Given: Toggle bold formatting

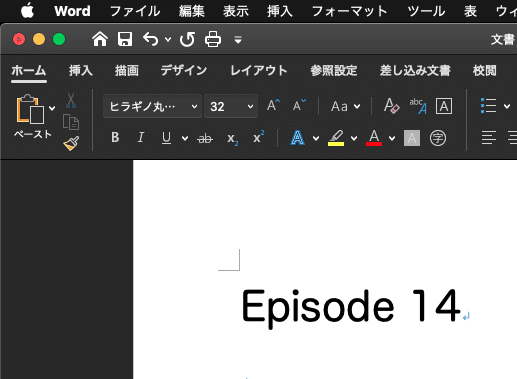Looking at the screenshot, I should tap(115, 137).
